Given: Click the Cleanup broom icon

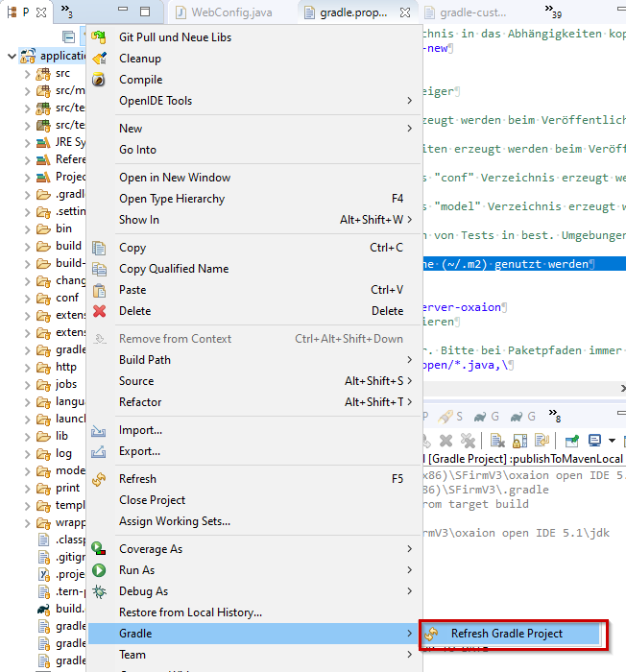Looking at the screenshot, I should [99, 59].
